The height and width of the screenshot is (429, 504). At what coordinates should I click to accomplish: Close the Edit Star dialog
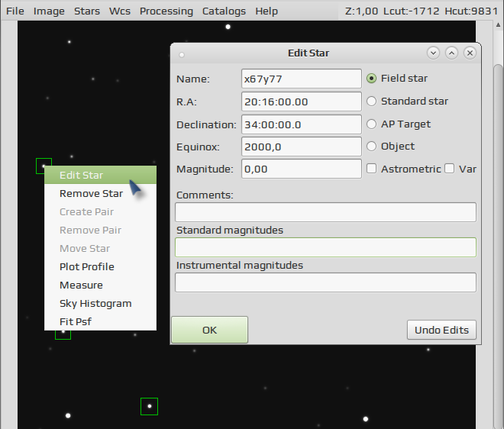click(x=470, y=53)
